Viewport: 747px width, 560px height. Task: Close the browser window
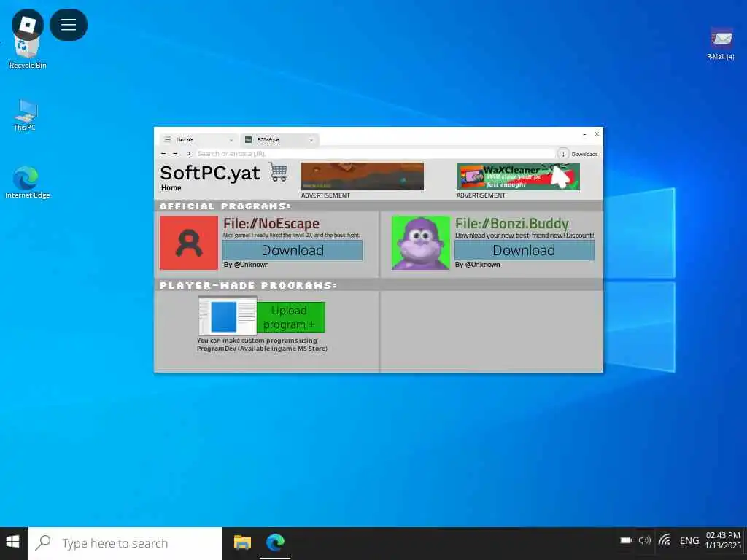[x=597, y=134]
